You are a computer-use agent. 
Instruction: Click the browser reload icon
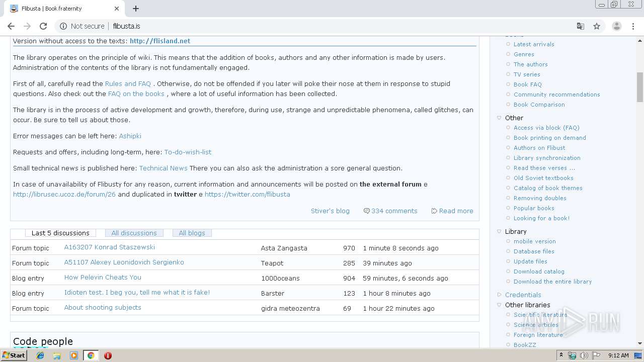coord(43,26)
